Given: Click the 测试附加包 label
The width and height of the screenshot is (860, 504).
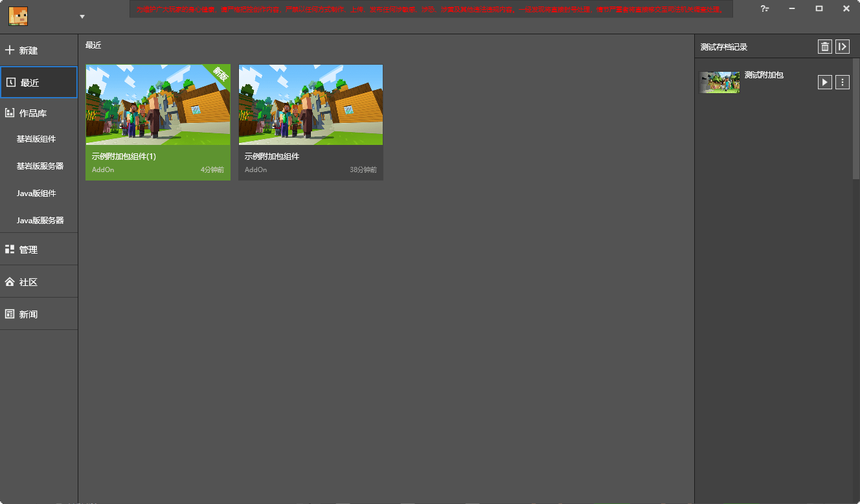Looking at the screenshot, I should coord(764,75).
